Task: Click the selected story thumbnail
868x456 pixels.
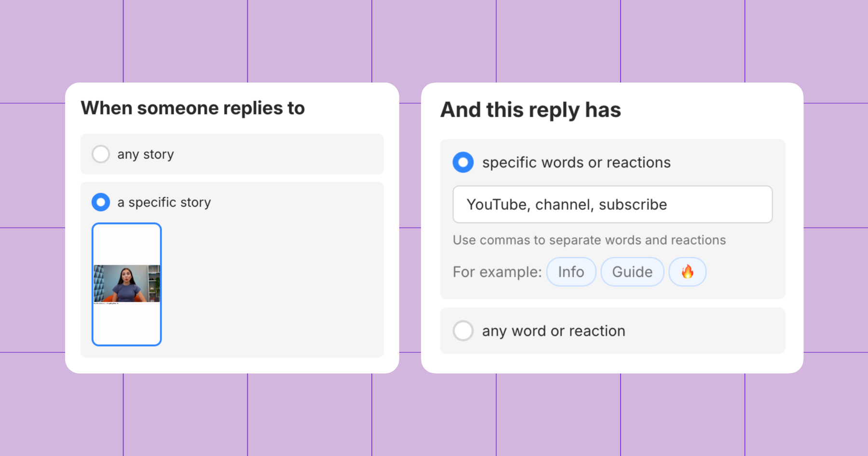Action: 126,284
